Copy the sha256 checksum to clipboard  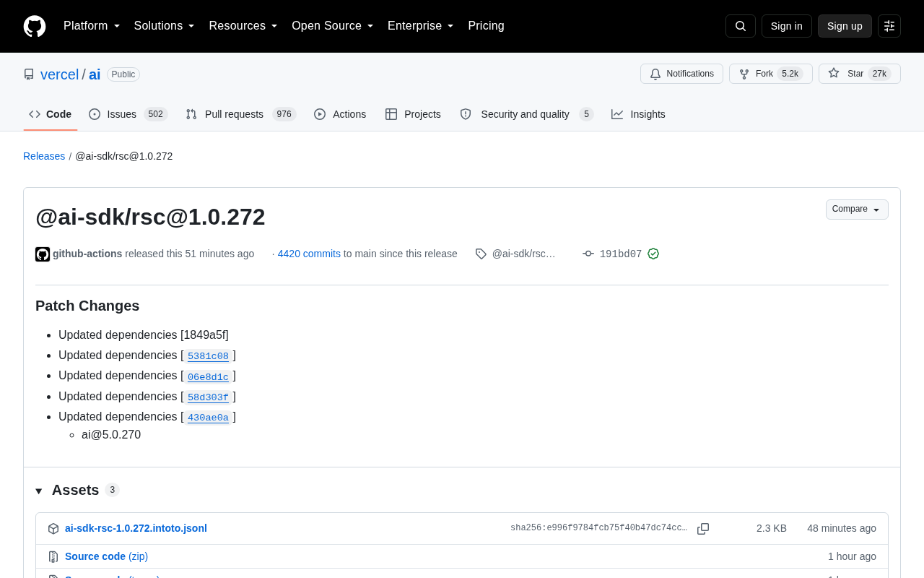point(703,529)
